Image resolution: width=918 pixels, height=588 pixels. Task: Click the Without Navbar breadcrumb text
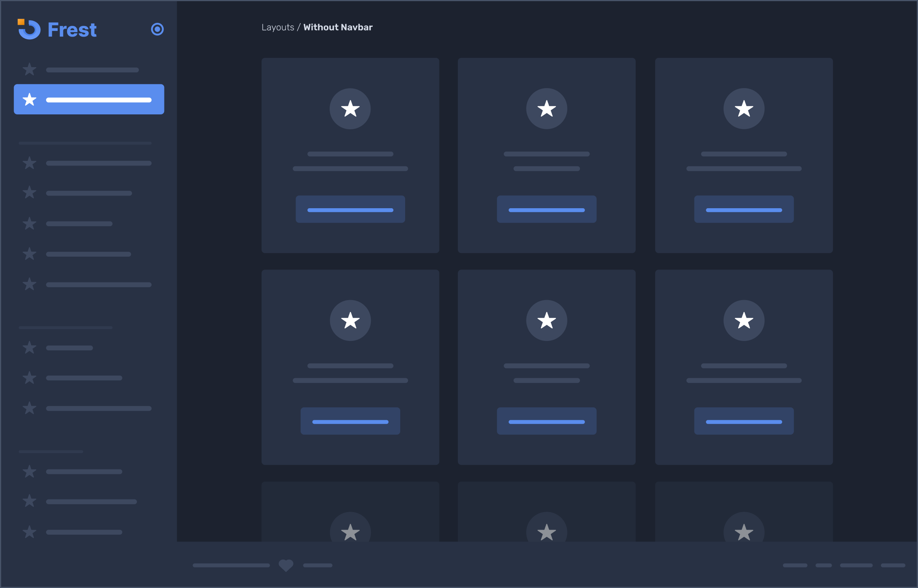pyautogui.click(x=338, y=27)
